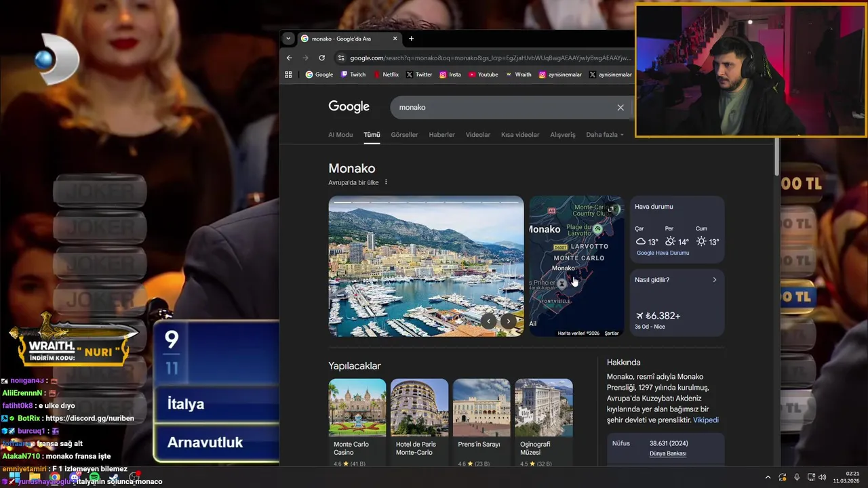The height and width of the screenshot is (488, 868).
Task: Close the monako Google tab
Action: (x=397, y=39)
